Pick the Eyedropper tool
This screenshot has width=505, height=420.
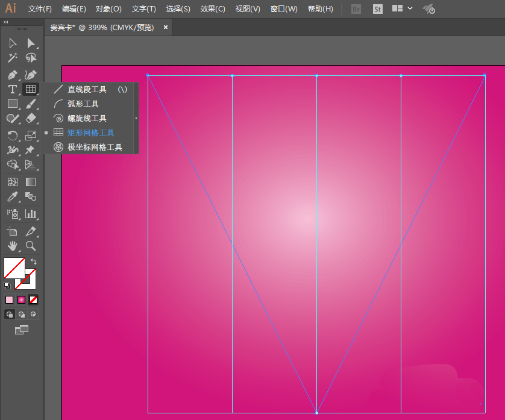pyautogui.click(x=13, y=196)
